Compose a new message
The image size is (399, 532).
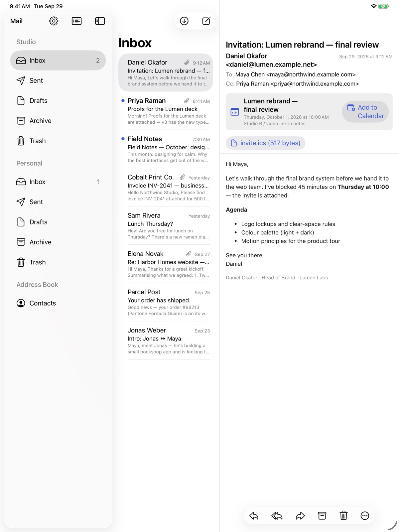pyautogui.click(x=206, y=21)
